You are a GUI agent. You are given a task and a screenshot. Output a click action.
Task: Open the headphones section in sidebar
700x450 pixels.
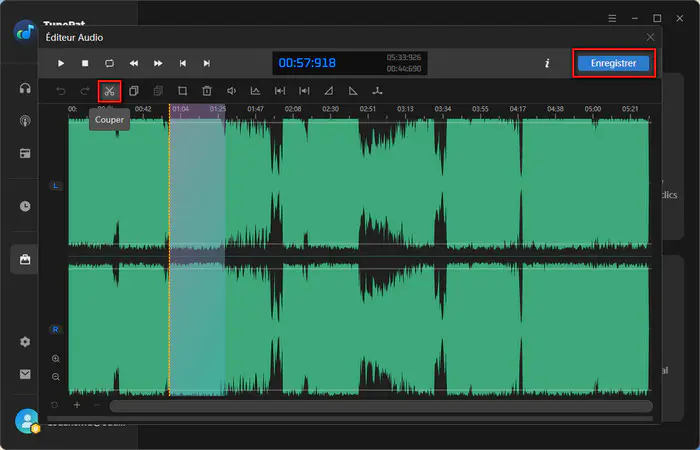(25, 88)
